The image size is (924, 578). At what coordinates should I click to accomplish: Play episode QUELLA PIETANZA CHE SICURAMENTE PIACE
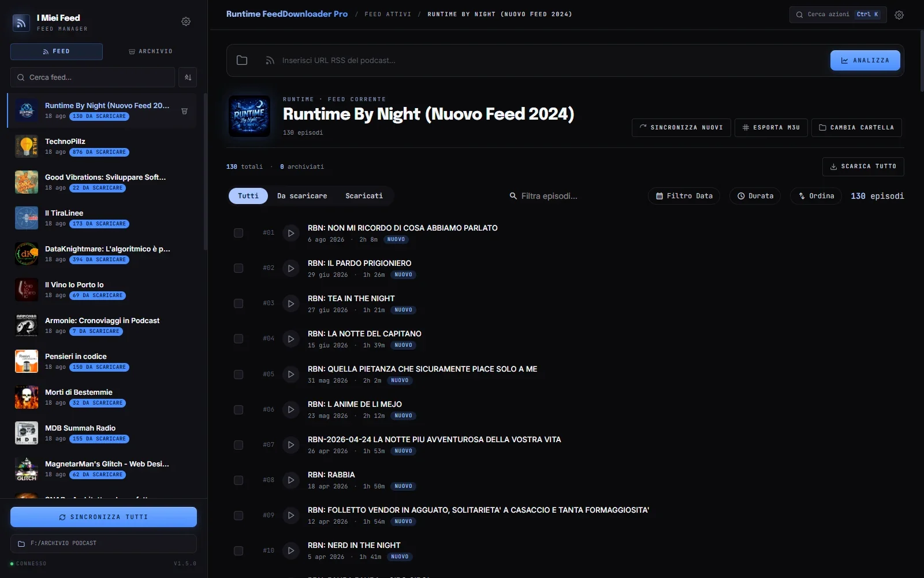291,374
